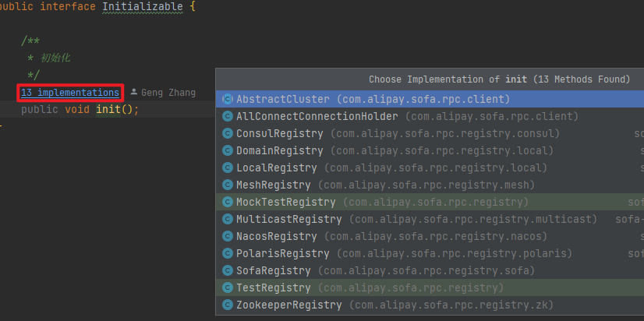Pick the ConsulRegistry implementation
This screenshot has height=321, width=644.
tap(430, 133)
